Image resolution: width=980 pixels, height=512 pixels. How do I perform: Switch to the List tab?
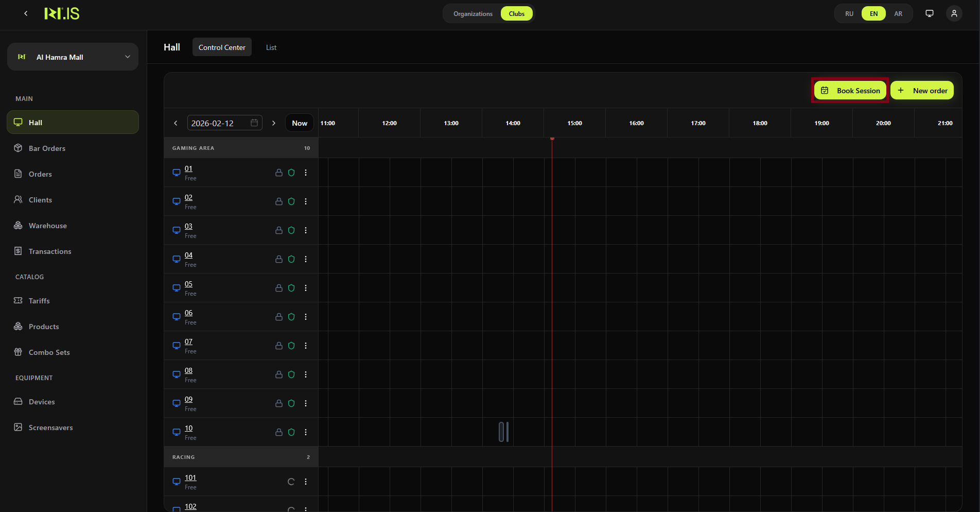[x=271, y=47]
